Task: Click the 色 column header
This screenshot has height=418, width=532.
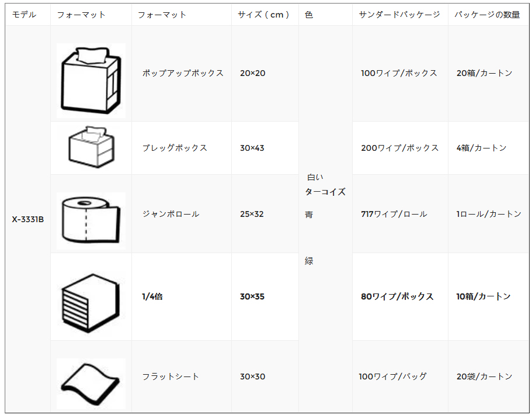Action: tap(309, 15)
